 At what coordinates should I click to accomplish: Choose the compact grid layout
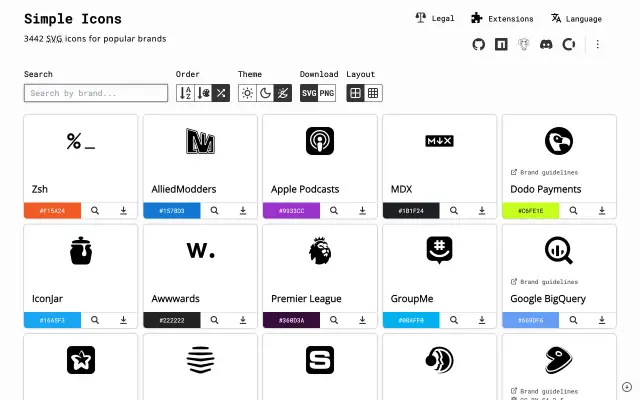click(373, 93)
